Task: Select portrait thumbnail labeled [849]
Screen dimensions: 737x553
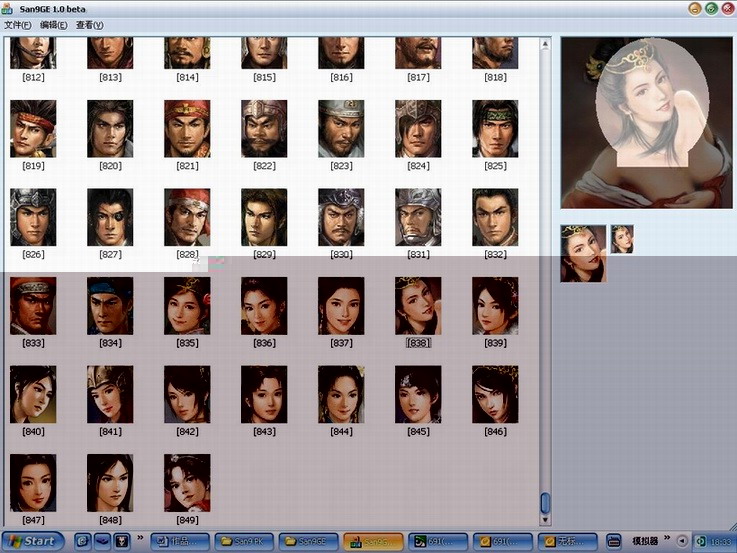Action: [187, 483]
